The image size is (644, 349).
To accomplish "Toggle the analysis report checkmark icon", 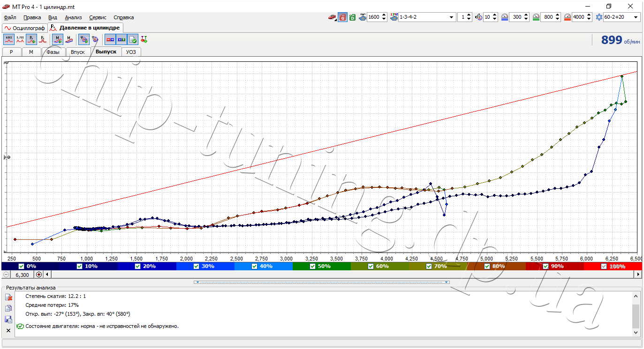I will (x=133, y=40).
